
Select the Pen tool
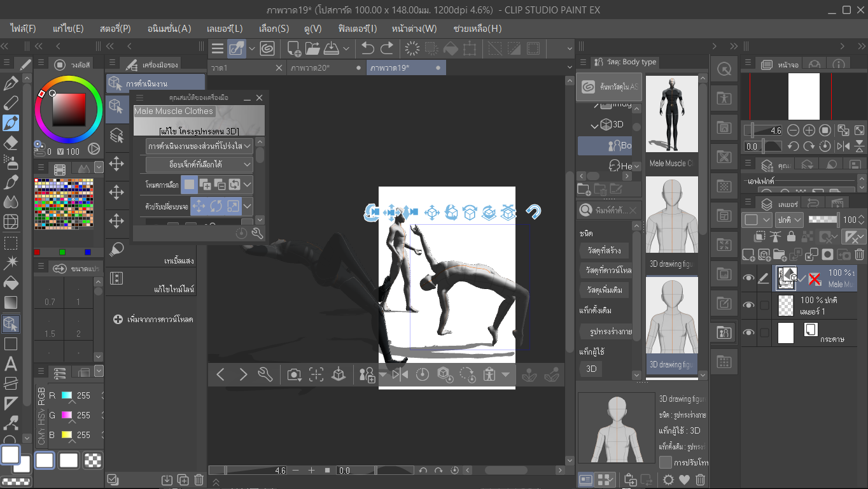(10, 83)
